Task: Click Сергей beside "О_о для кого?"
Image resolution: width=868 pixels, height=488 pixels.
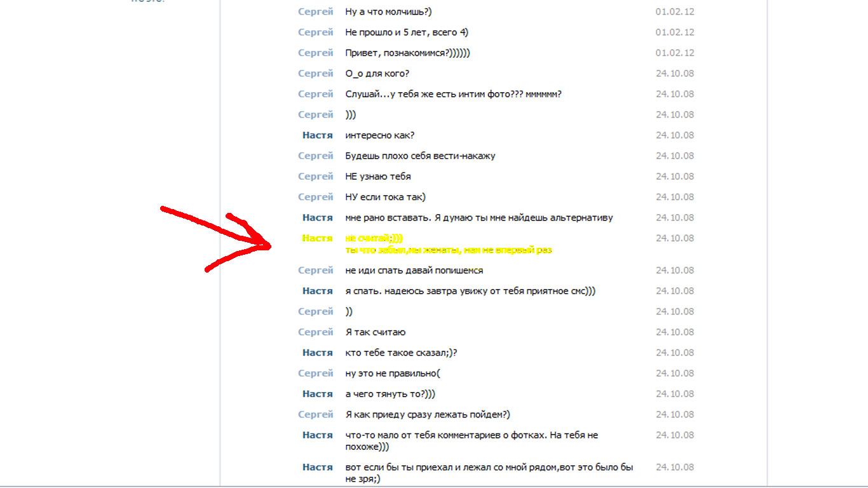Action: [316, 74]
